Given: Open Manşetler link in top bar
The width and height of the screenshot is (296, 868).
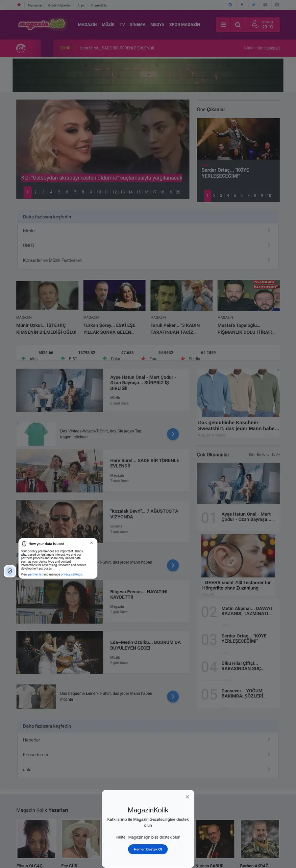Looking at the screenshot, I should click(35, 5).
